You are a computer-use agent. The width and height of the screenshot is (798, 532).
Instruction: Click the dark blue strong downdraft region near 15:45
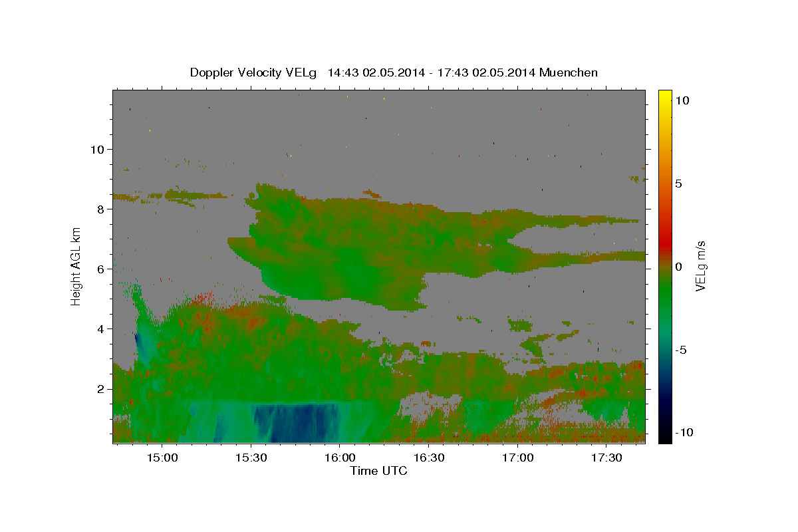coord(297,424)
